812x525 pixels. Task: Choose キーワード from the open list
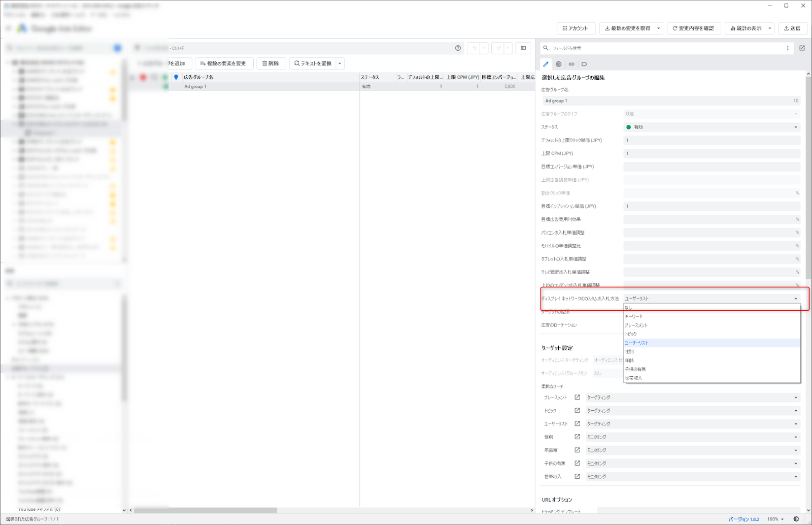(x=634, y=316)
